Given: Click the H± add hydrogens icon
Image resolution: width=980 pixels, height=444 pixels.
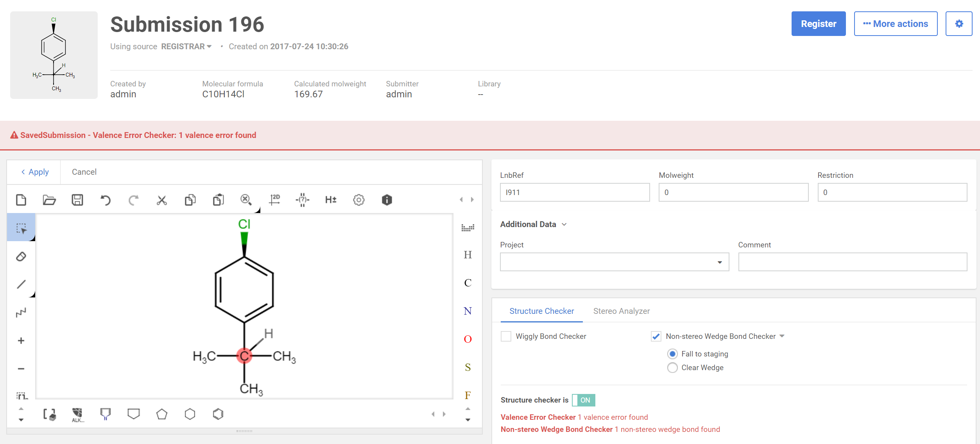Looking at the screenshot, I should (330, 200).
